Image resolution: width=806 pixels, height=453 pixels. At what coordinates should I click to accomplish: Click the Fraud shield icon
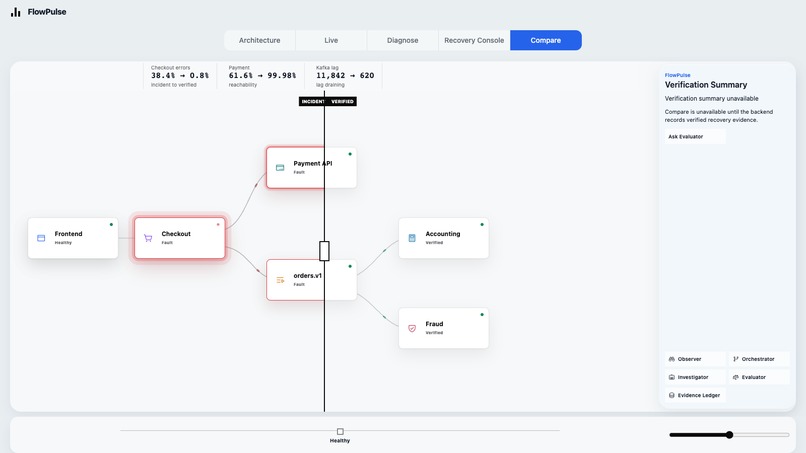pyautogui.click(x=412, y=328)
